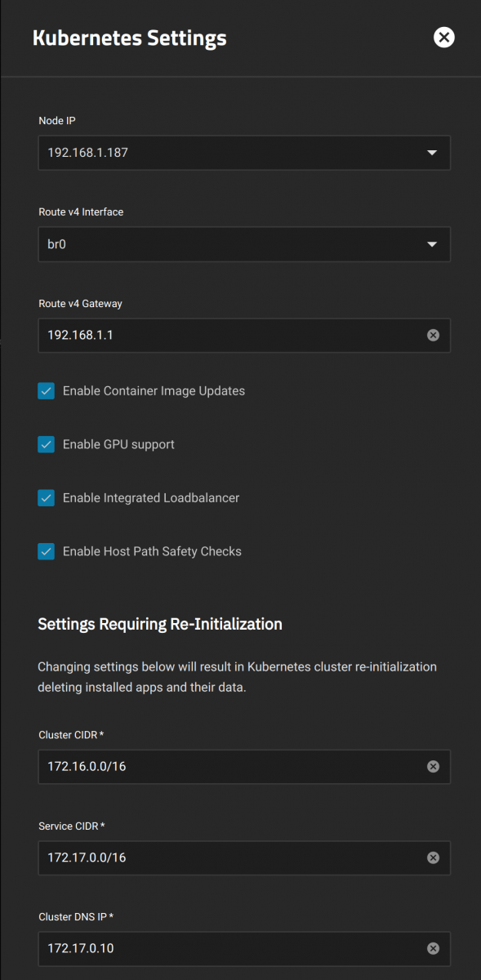Click the Service CIDR label
This screenshot has height=980, width=481.
point(72,826)
